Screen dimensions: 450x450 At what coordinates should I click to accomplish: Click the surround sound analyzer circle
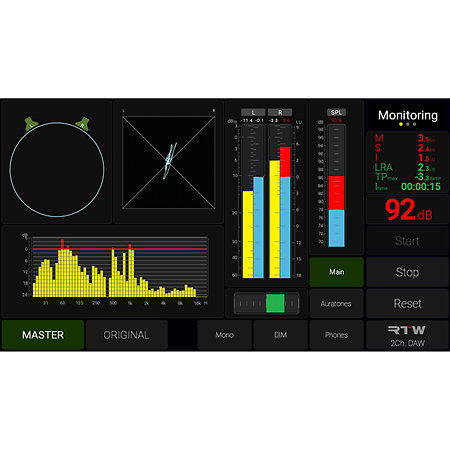tap(57, 169)
